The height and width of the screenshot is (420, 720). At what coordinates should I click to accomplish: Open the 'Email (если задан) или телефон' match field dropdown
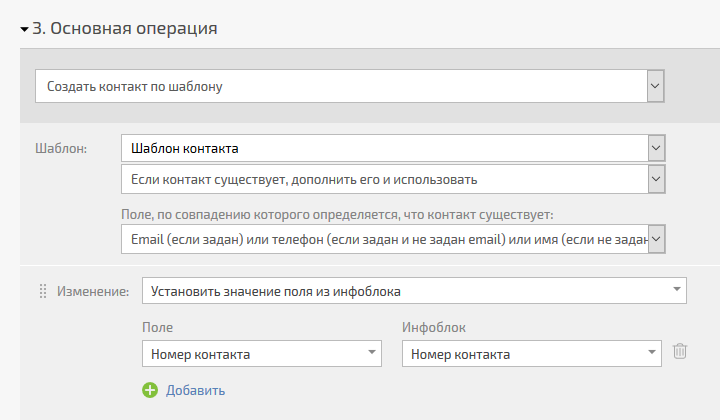coord(393,239)
